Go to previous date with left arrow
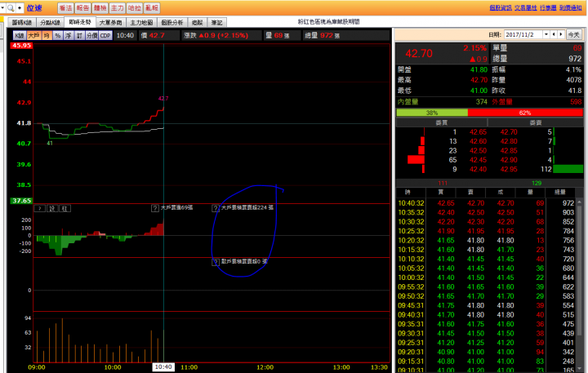 pos(554,34)
